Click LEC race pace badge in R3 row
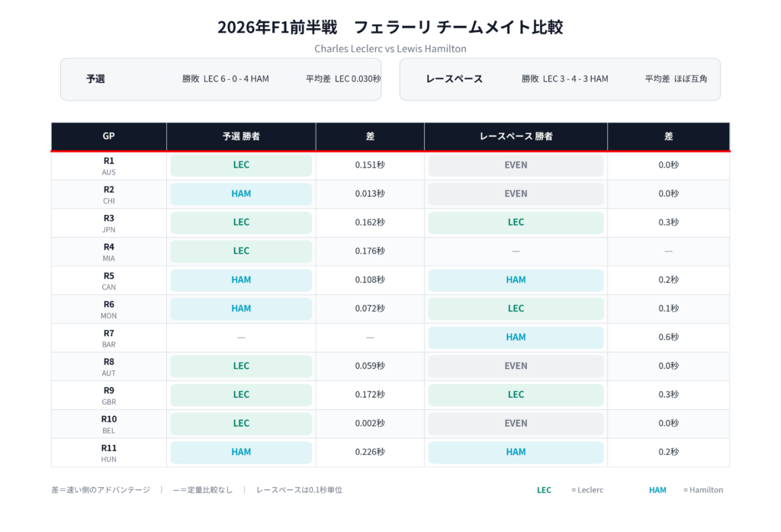Screen dimensions: 781x532 coord(516,223)
